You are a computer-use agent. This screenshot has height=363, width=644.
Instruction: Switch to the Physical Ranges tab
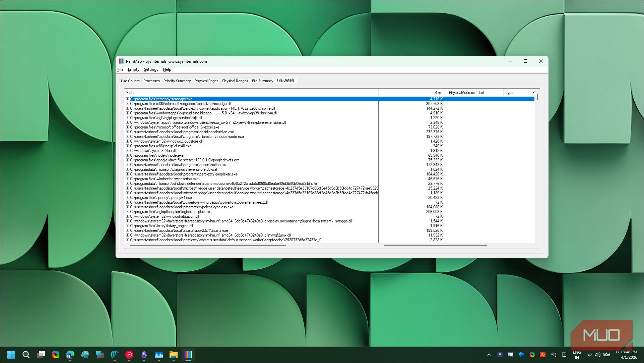point(235,81)
